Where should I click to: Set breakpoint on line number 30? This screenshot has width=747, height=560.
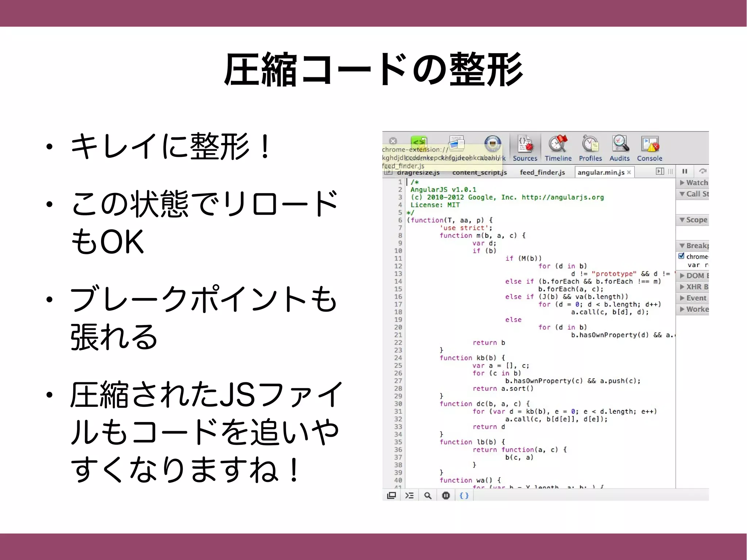pos(398,404)
